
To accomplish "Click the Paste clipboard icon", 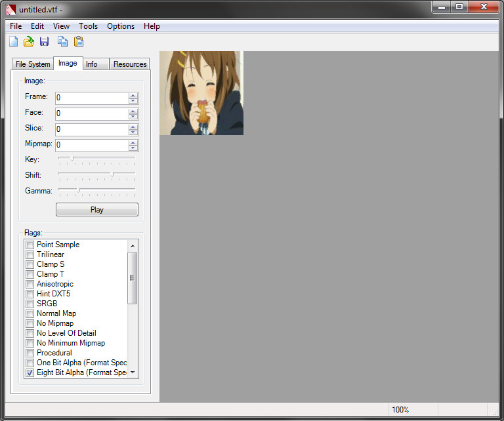I will coord(79,41).
